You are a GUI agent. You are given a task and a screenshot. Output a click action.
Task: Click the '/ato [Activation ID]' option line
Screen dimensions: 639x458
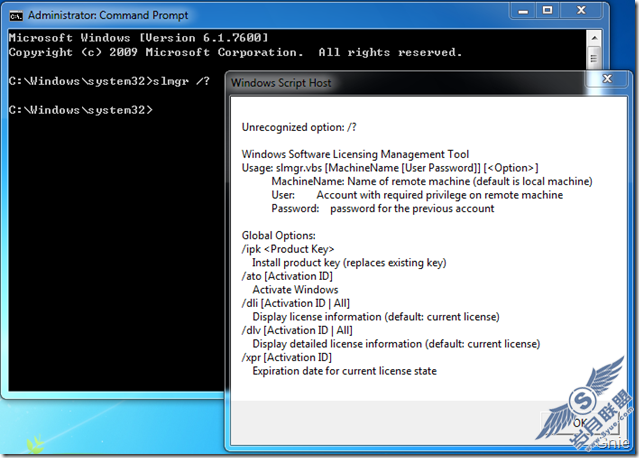coord(287,276)
